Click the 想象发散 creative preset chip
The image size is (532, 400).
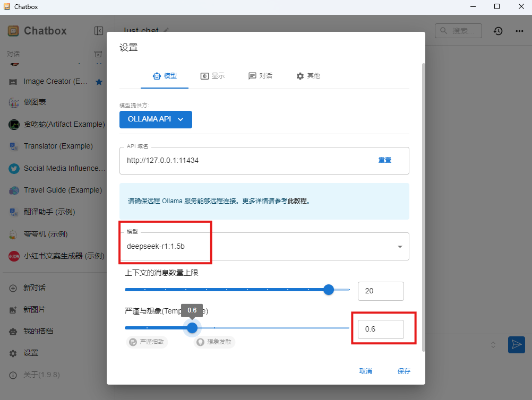pos(214,342)
